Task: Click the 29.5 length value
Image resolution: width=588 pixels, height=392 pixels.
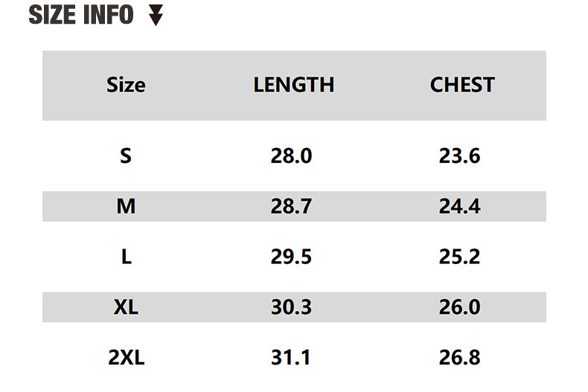Action: click(x=291, y=257)
